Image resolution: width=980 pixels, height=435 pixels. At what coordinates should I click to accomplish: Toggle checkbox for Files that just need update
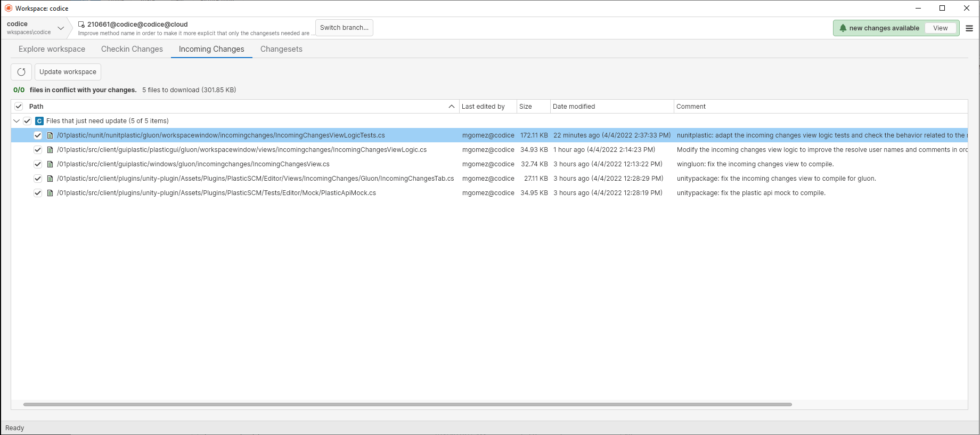pos(28,121)
